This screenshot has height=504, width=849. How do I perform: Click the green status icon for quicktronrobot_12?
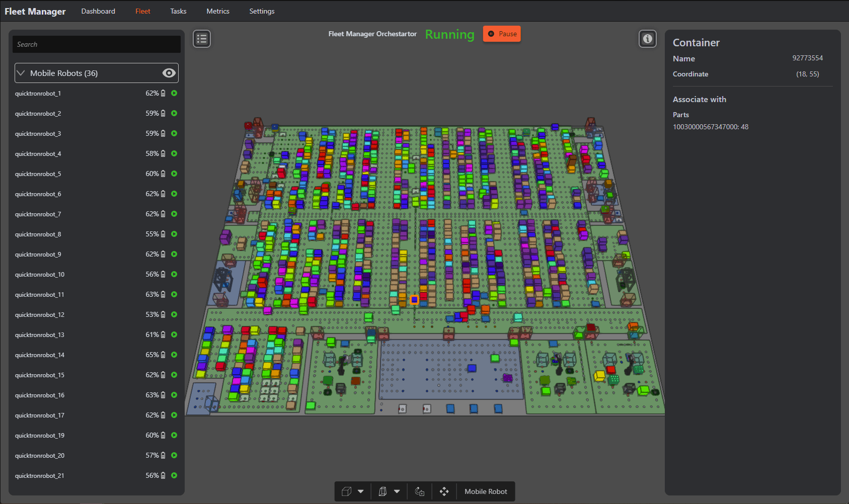(174, 314)
